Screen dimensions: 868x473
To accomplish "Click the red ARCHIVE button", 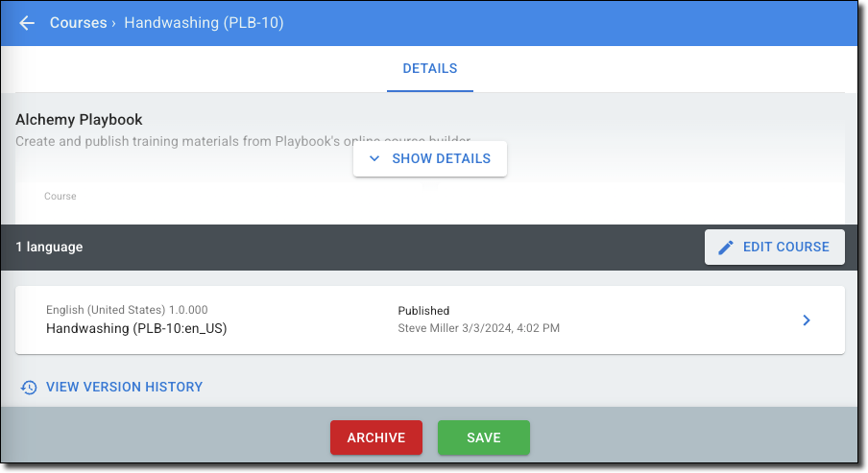I will coord(376,438).
